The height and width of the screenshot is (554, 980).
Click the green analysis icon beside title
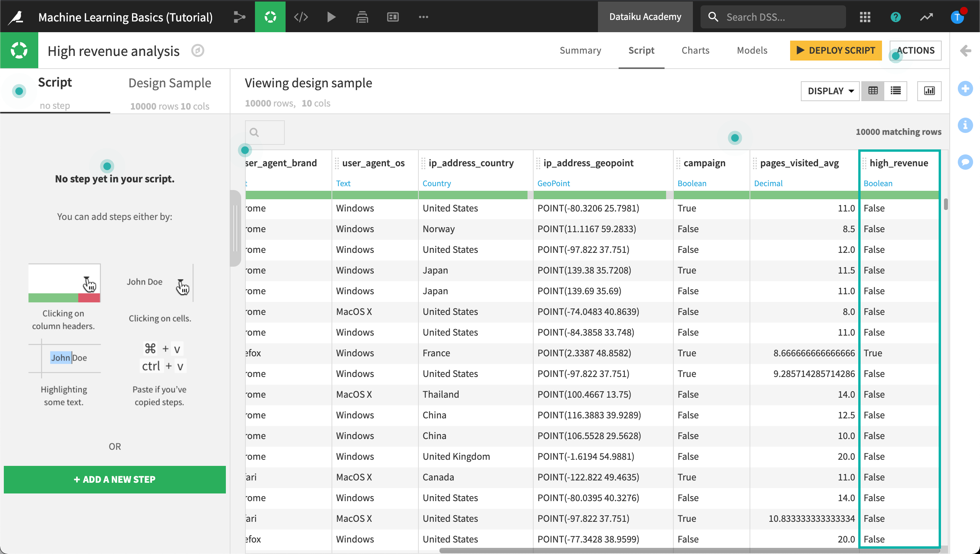click(19, 50)
